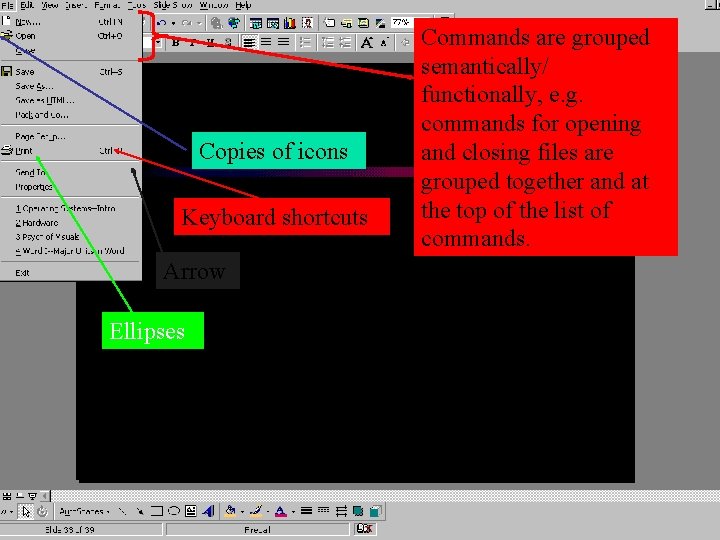Apply the Font Color 'A' button
The image size is (720, 540).
click(281, 511)
